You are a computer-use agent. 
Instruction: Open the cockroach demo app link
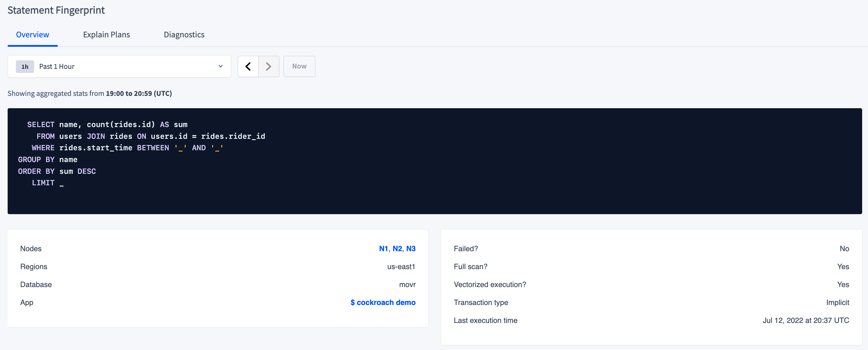383,302
